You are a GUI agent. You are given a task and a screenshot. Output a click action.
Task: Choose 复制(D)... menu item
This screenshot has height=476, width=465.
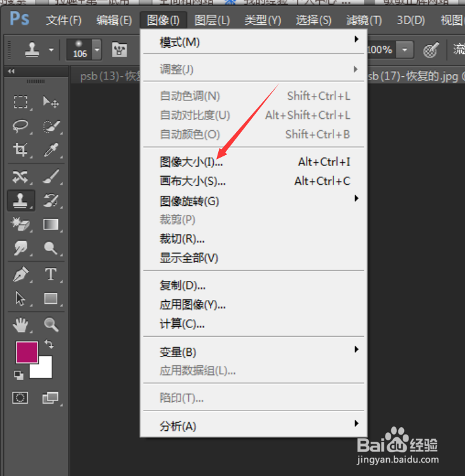pos(253,285)
